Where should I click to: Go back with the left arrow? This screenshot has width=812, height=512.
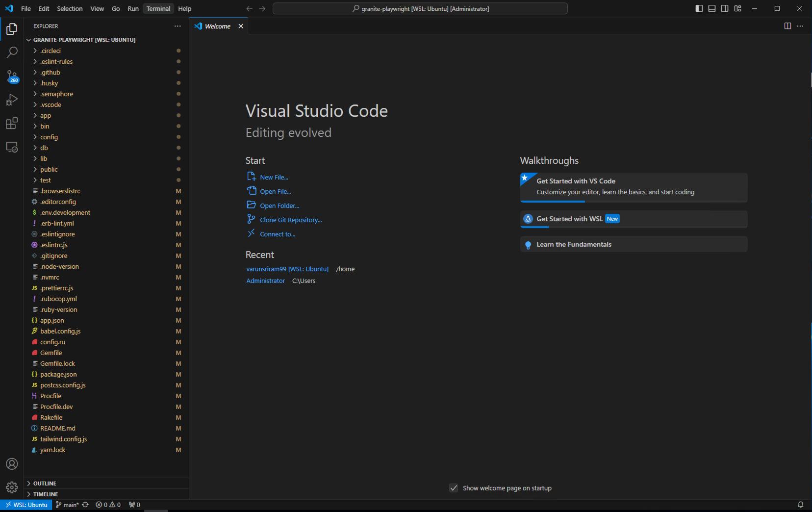pos(249,8)
